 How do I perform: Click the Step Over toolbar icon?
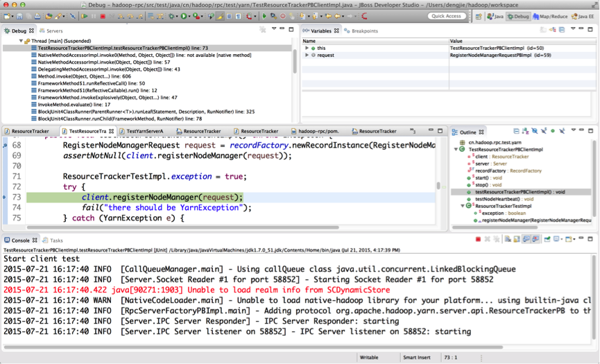click(130, 16)
